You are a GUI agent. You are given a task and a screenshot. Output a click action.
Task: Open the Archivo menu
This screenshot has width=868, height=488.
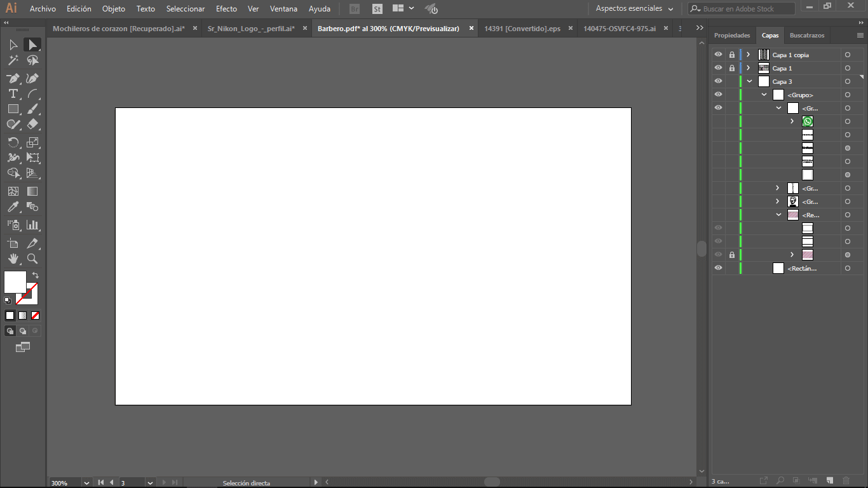(43, 9)
